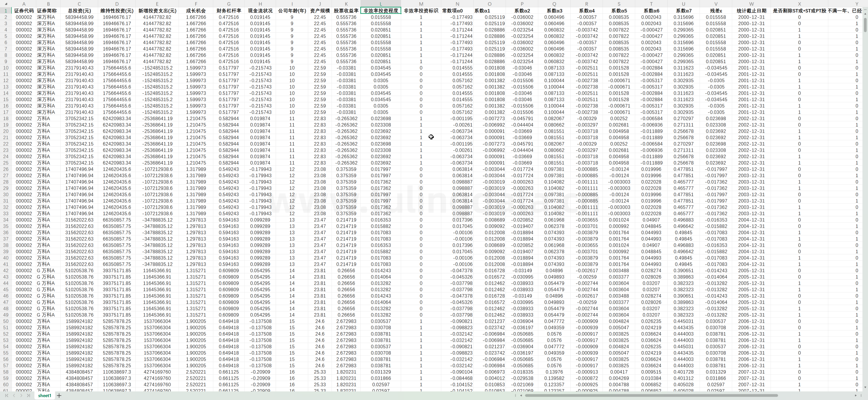
Task: Select column C via its header letter
Action: [x=79, y=4]
